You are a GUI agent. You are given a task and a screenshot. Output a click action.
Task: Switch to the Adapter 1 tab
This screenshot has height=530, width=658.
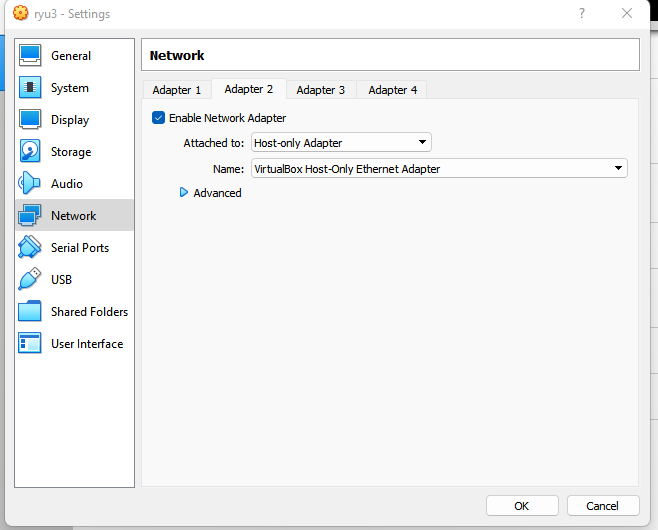(x=177, y=90)
